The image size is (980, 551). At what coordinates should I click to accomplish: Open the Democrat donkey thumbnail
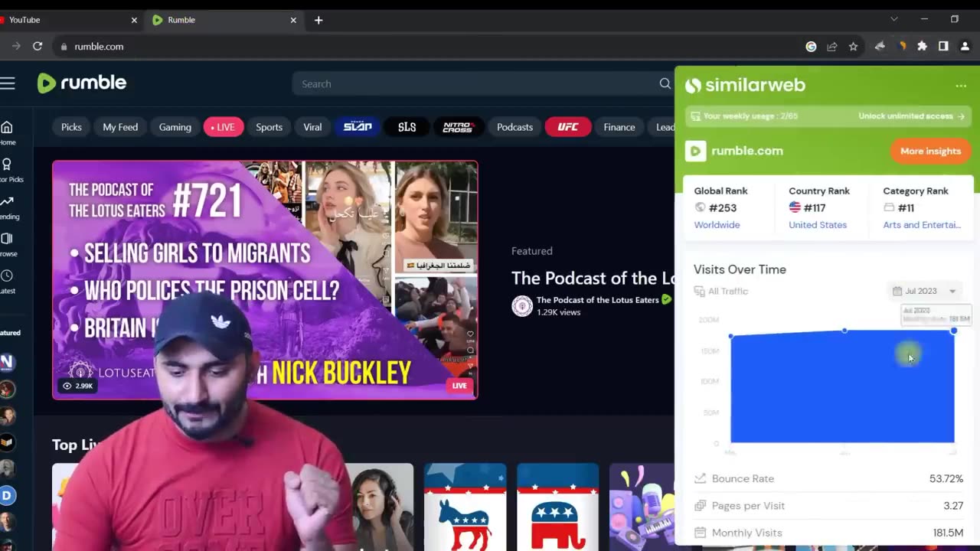coord(465,507)
